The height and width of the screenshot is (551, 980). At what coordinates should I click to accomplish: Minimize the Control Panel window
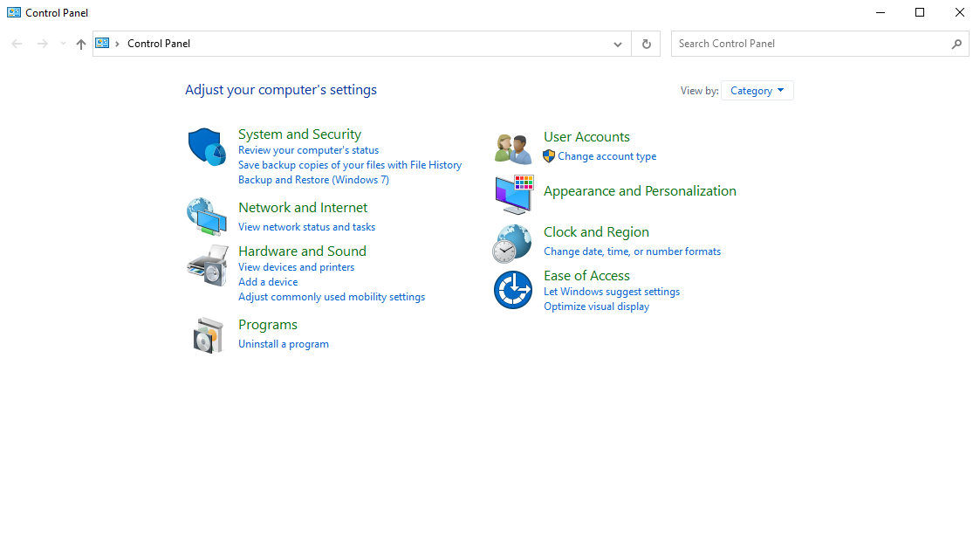click(880, 12)
